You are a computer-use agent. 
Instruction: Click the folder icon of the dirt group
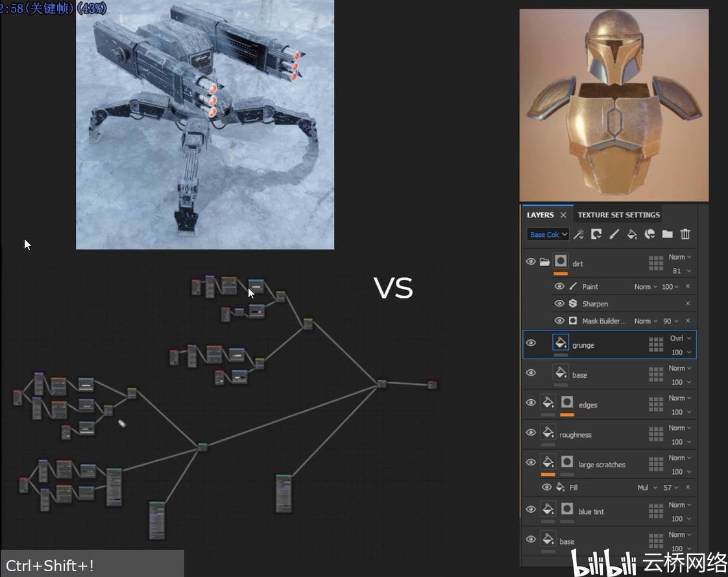tap(544, 262)
